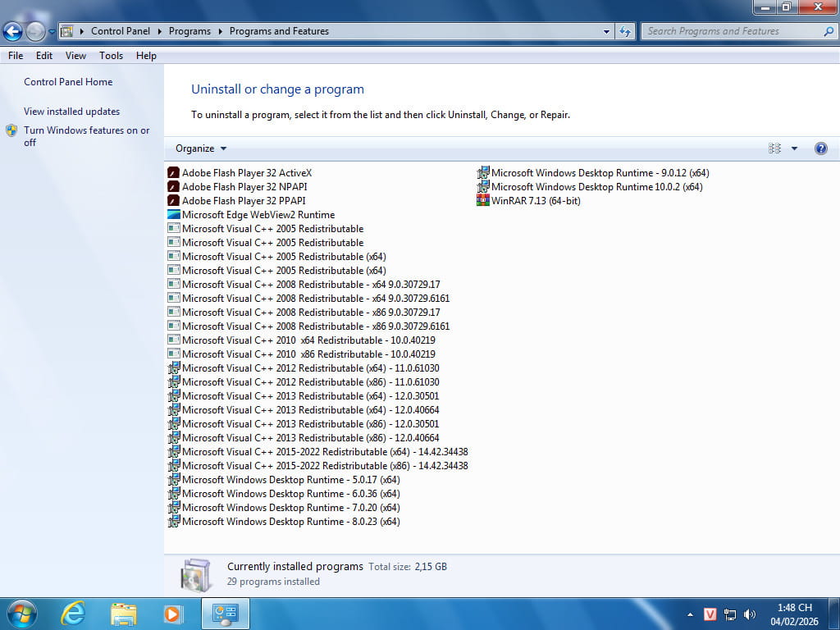Expand breadcrumb arrow after Control Panel
840x630 pixels.
[160, 31]
